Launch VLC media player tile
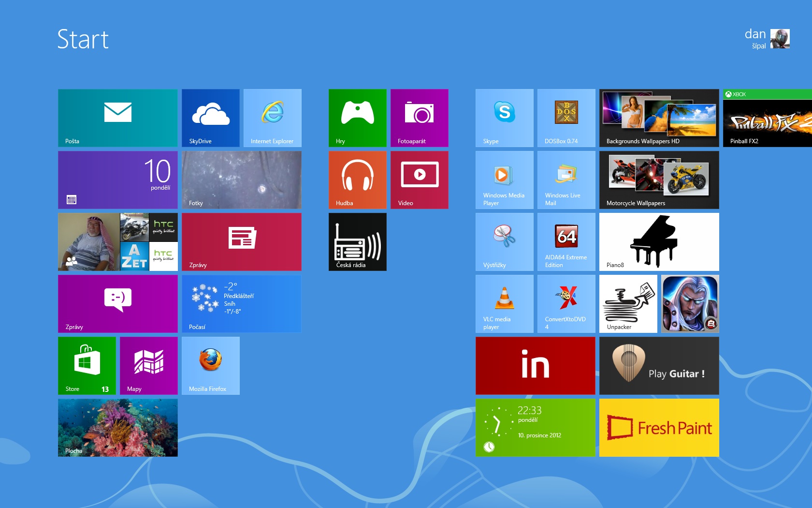The width and height of the screenshot is (812, 508). point(505,304)
